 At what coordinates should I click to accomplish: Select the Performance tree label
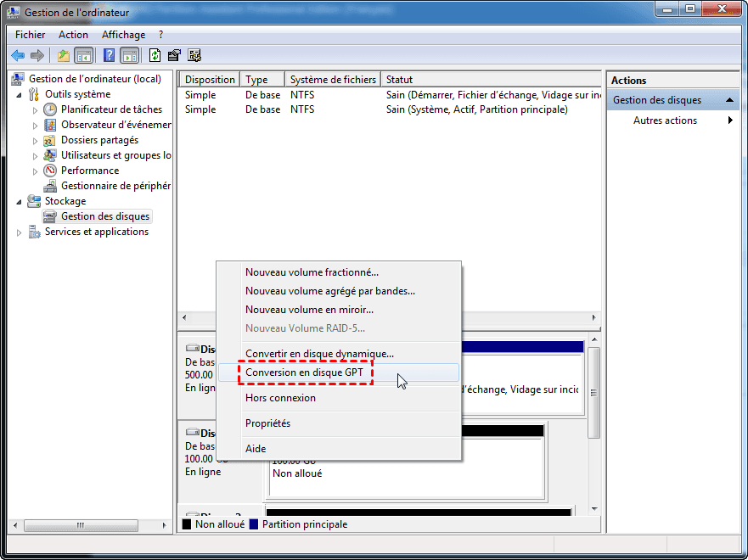point(90,171)
